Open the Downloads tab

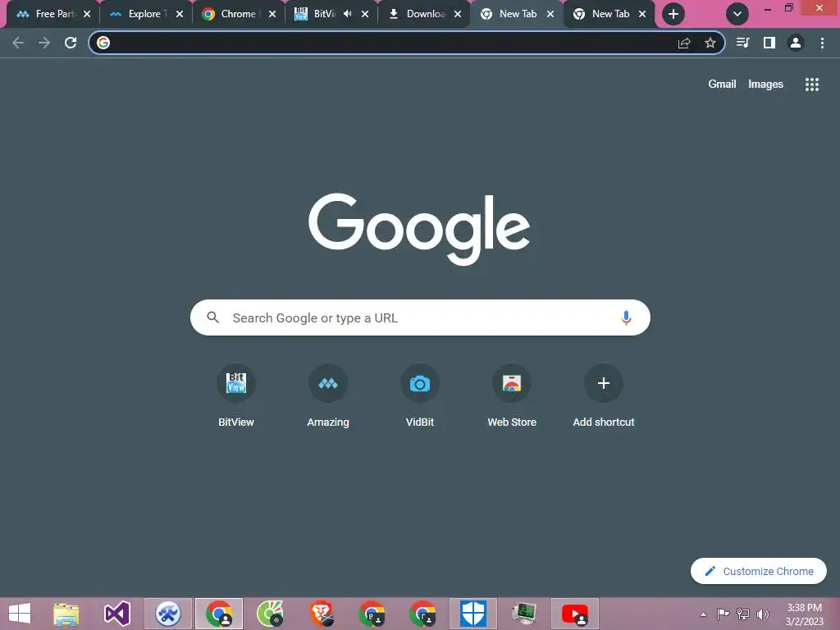click(423, 14)
